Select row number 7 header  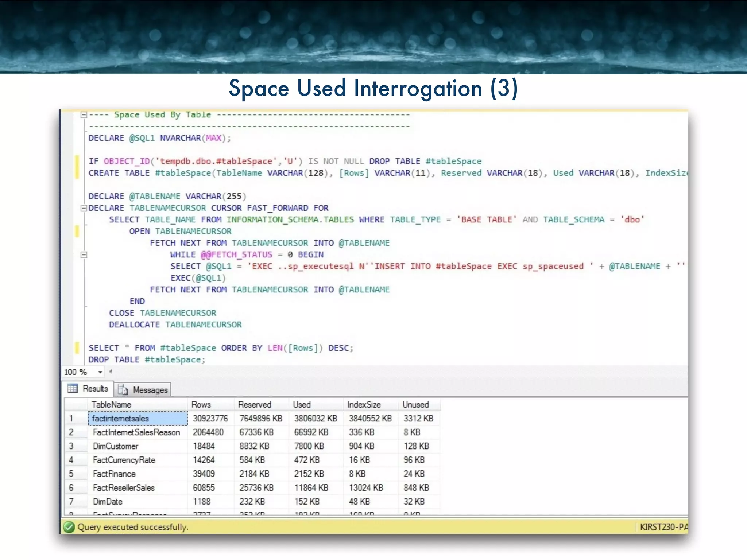coord(71,502)
